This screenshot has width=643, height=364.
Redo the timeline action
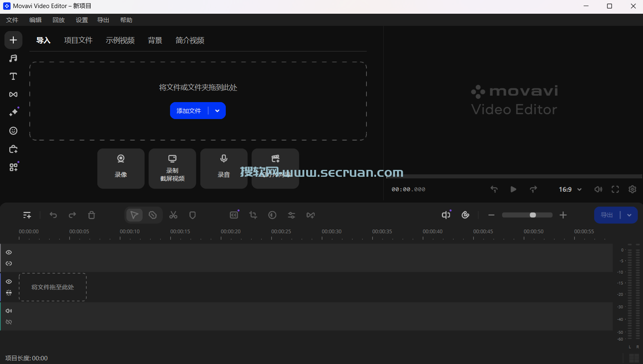coord(72,215)
